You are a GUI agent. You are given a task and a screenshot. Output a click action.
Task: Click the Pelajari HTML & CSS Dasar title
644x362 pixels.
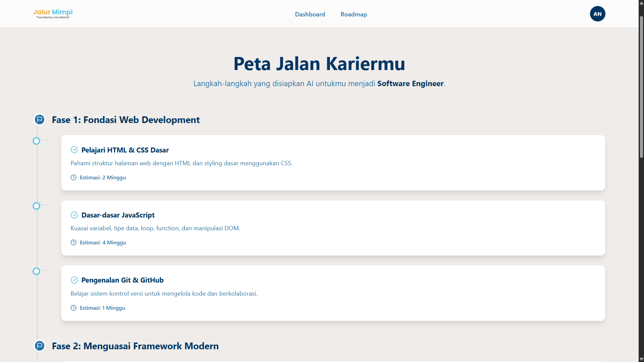[125, 150]
